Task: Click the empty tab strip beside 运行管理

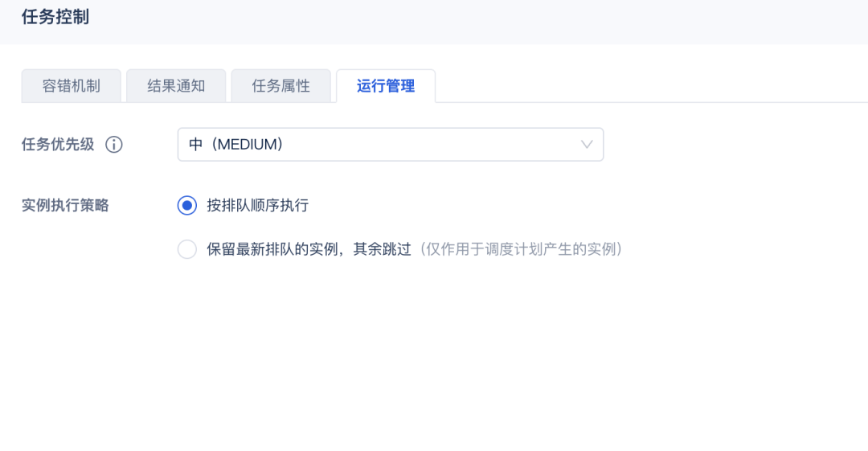Action: point(652,86)
